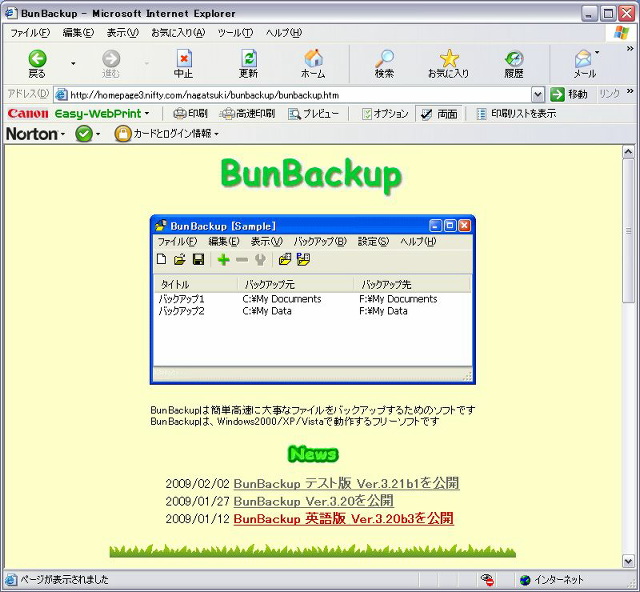The image size is (640, 592).
Task: Click the Open folder icon in BunBackup sample
Action: [x=180, y=259]
